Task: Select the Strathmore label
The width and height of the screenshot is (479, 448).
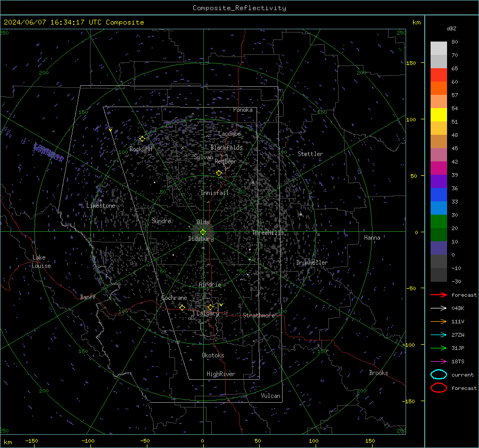Action: coord(259,315)
